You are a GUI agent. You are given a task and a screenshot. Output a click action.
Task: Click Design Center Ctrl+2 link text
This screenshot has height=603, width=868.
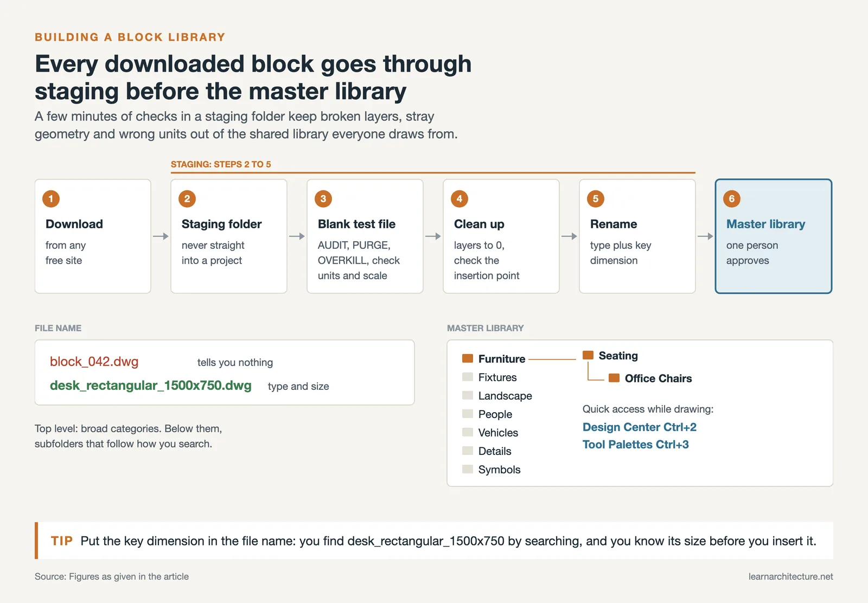coord(640,427)
